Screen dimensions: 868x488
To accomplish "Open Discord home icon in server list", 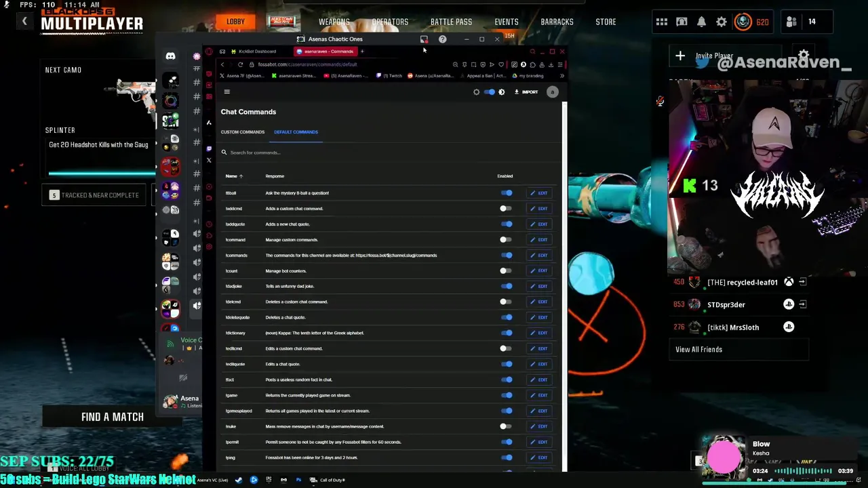I will pyautogui.click(x=170, y=56).
